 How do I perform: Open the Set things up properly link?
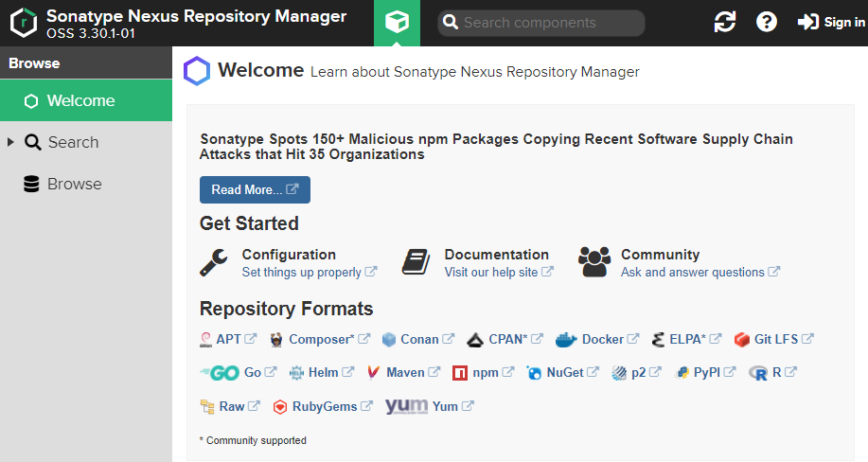point(309,272)
